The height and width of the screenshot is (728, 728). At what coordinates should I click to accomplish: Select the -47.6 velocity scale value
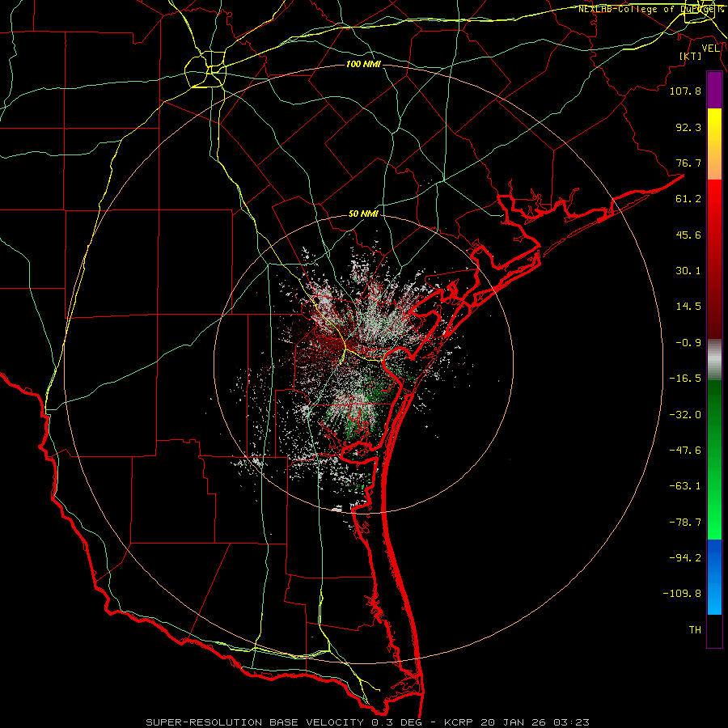[x=685, y=451]
